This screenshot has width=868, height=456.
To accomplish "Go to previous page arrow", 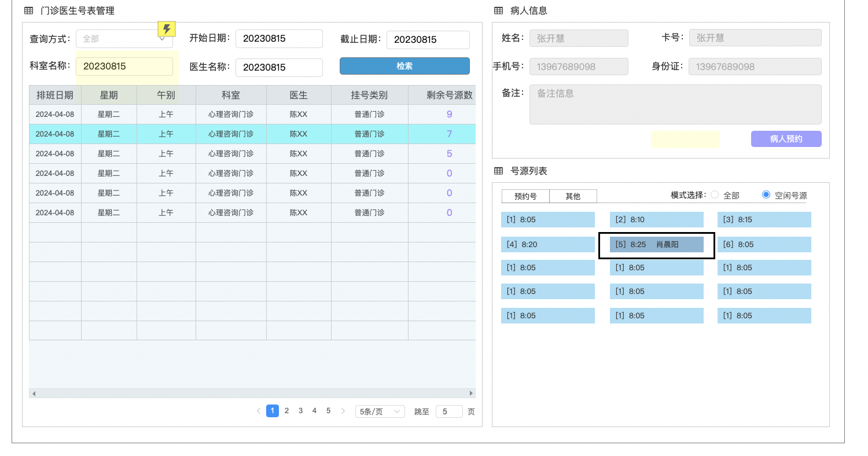I will pyautogui.click(x=258, y=411).
